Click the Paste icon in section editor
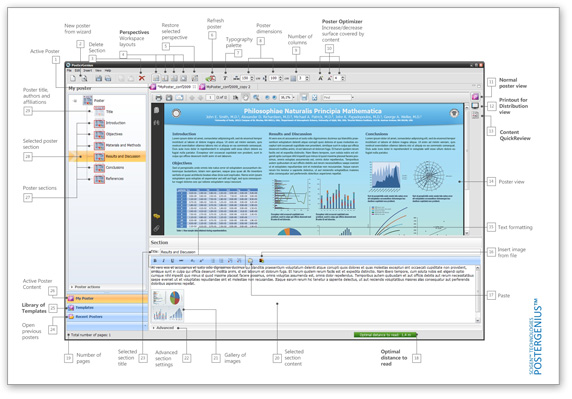Viewport: 572px width, 399px height. click(x=250, y=260)
